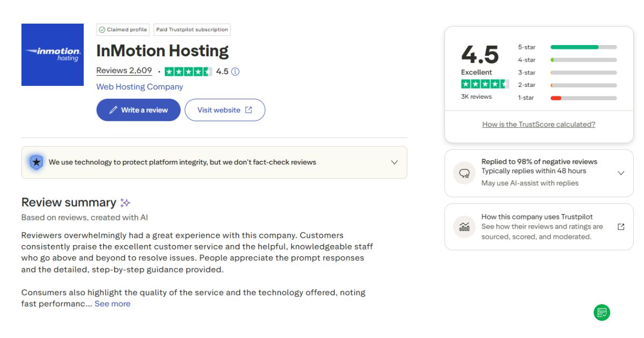Click the shield icon in the integrity banner
This screenshot has height=338, width=644.
(35, 161)
